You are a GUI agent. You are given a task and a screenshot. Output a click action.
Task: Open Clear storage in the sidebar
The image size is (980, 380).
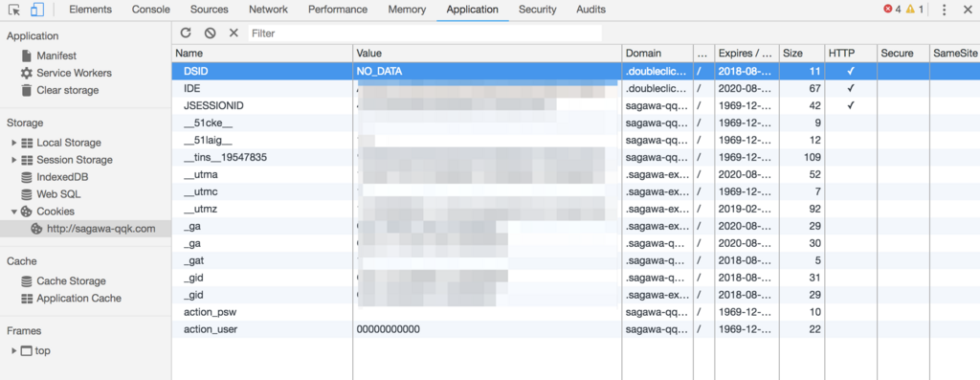60,90
